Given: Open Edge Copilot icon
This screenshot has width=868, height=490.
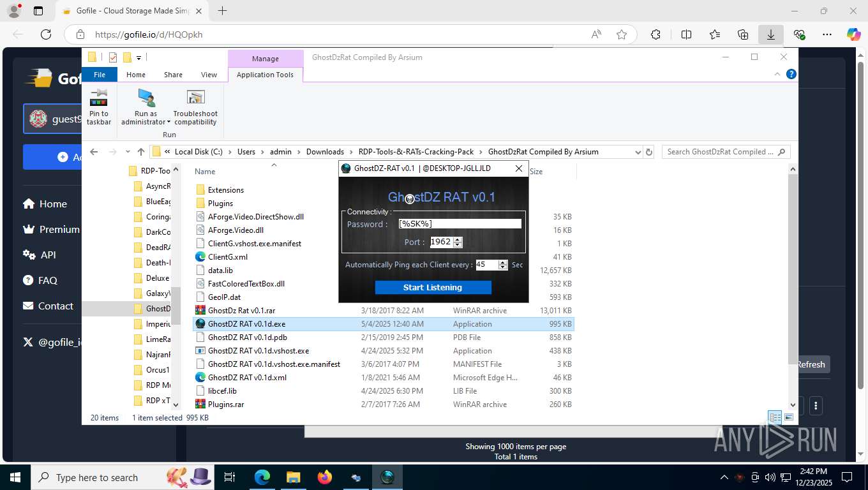Looking at the screenshot, I should click(x=853, y=34).
